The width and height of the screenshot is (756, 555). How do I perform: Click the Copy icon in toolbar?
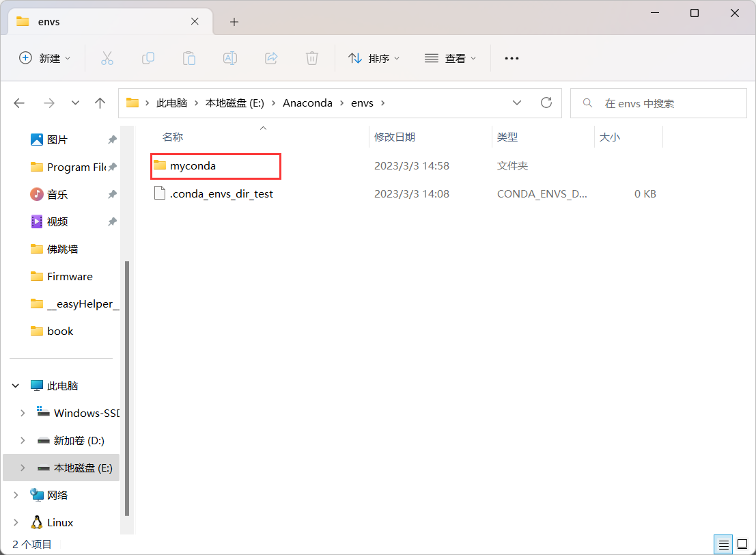click(x=148, y=58)
